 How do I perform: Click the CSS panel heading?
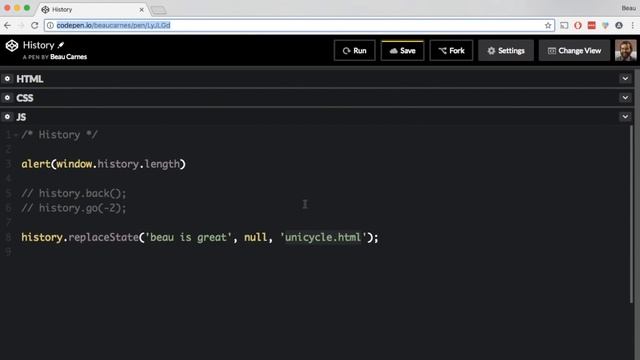24,98
